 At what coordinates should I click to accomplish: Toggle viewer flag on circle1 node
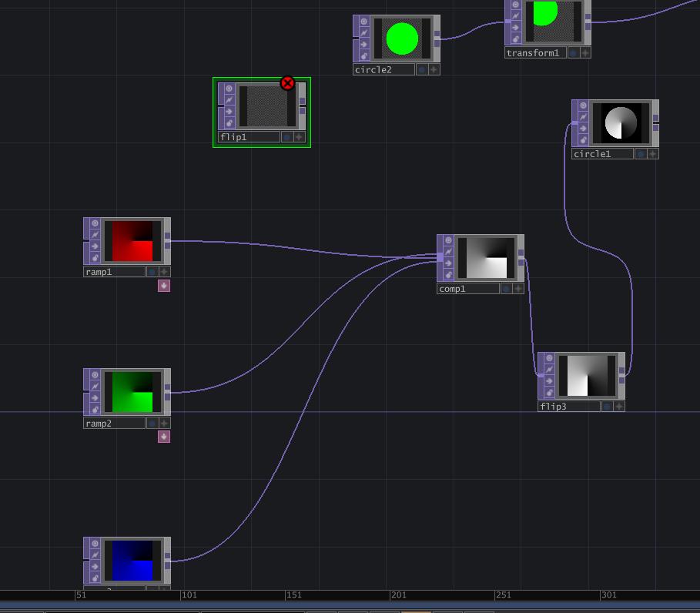tap(583, 106)
